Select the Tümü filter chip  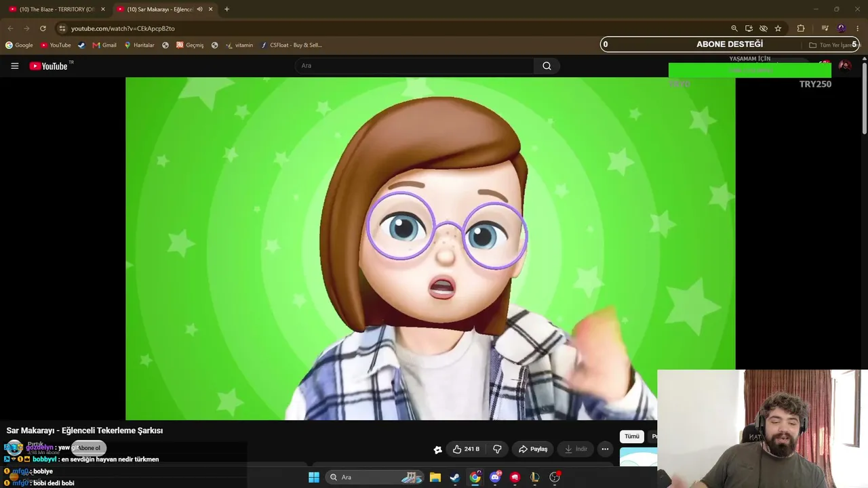click(x=631, y=436)
